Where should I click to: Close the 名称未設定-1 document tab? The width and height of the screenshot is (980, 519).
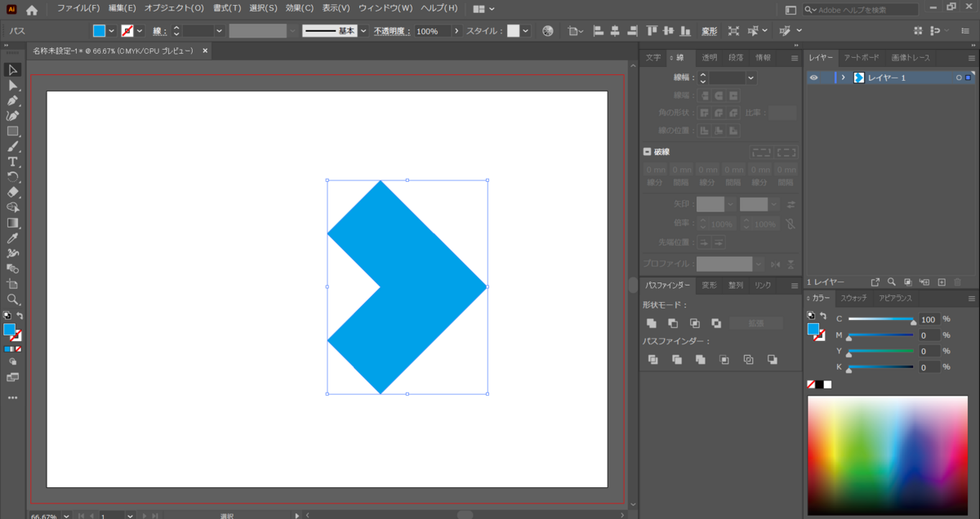205,51
